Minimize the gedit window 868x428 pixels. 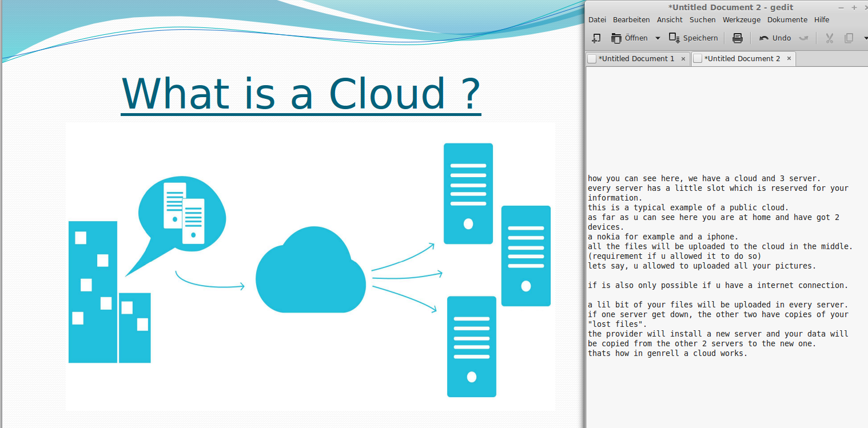(x=841, y=7)
